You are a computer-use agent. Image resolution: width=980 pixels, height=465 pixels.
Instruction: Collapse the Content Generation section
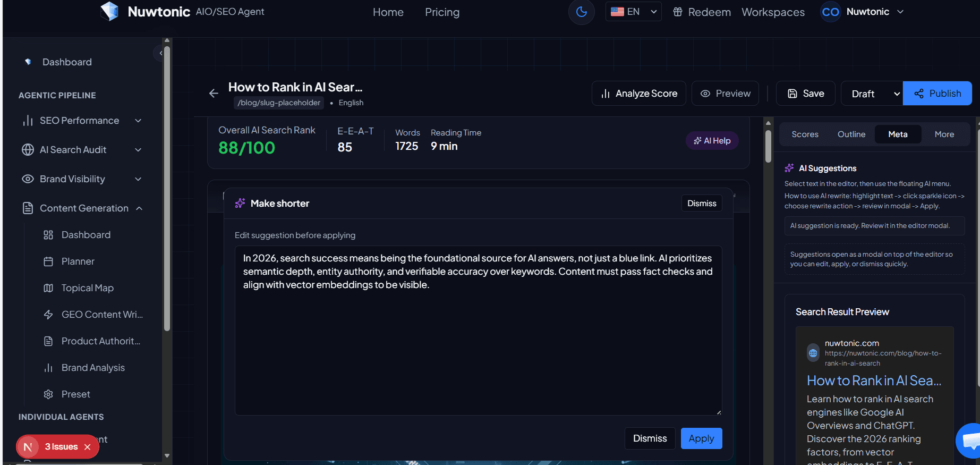[x=139, y=208]
